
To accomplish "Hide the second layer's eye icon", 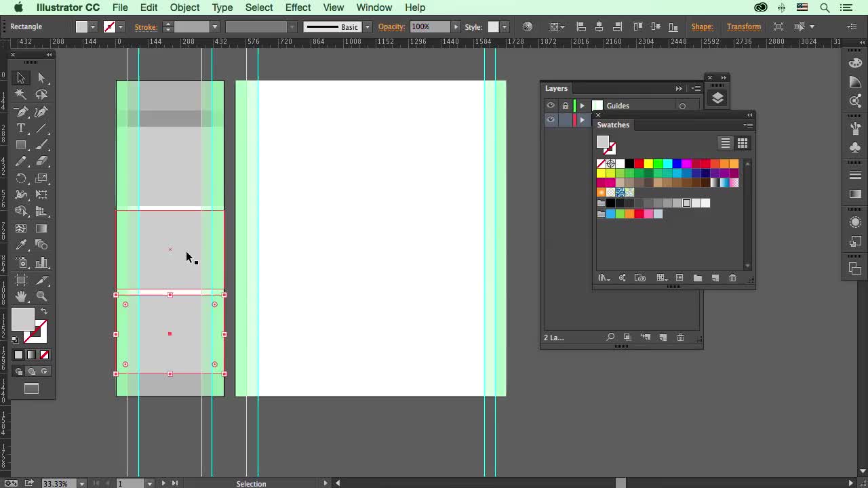I will (x=551, y=120).
